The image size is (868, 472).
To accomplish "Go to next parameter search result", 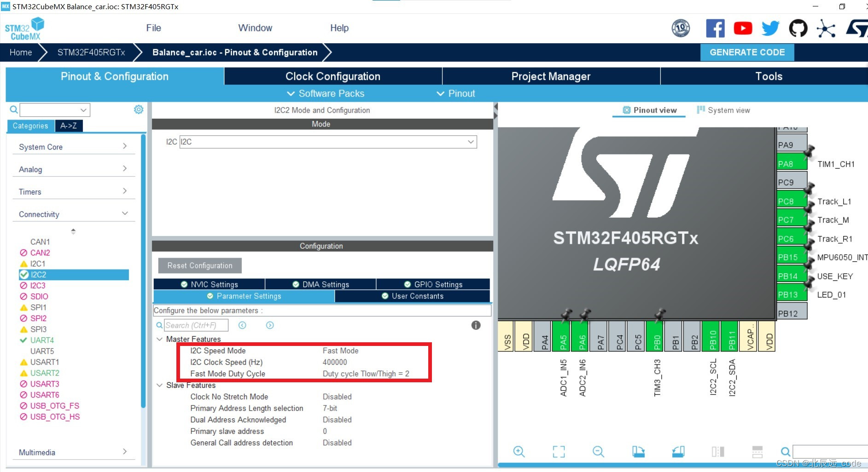I will click(270, 325).
